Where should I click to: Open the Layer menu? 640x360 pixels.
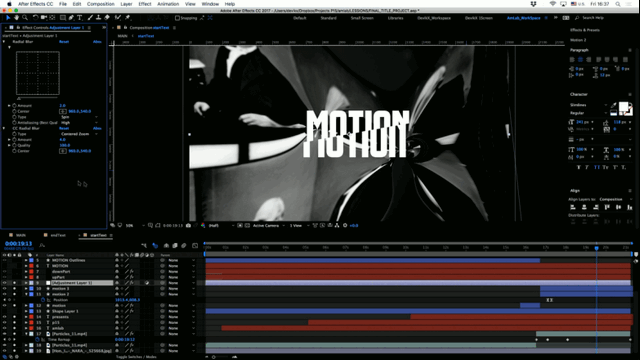pos(126,4)
